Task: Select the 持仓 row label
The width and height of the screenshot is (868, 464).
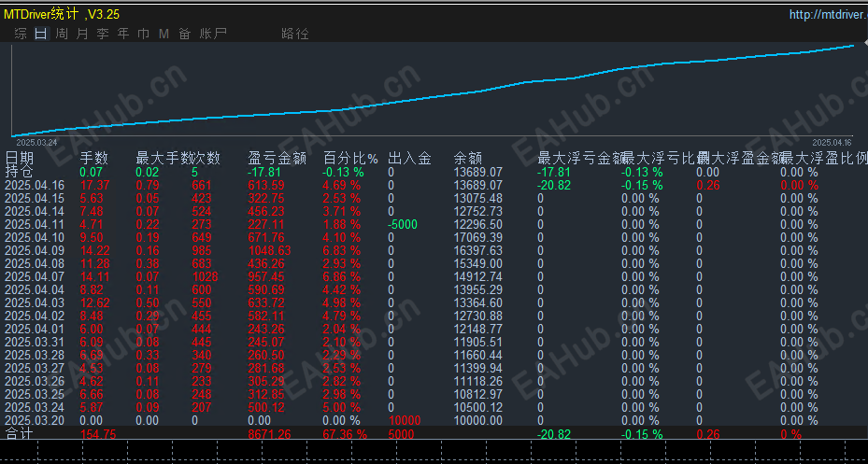Action: click(19, 172)
